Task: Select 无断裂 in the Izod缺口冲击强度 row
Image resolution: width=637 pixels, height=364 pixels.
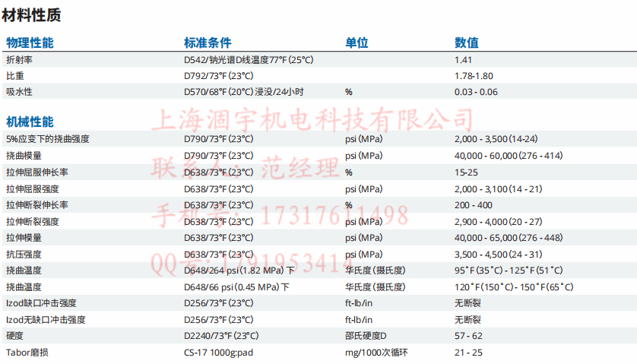Action: click(467, 303)
